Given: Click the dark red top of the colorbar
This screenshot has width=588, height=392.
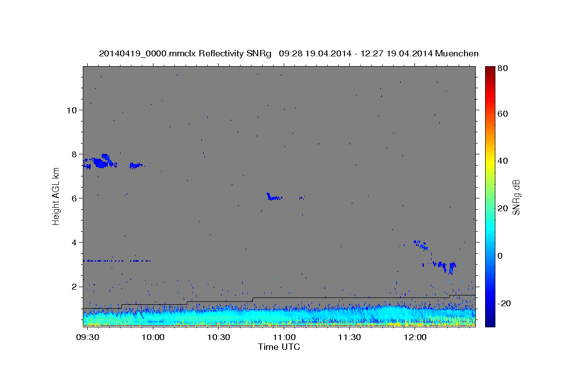Looking at the screenshot, I should pos(490,70).
